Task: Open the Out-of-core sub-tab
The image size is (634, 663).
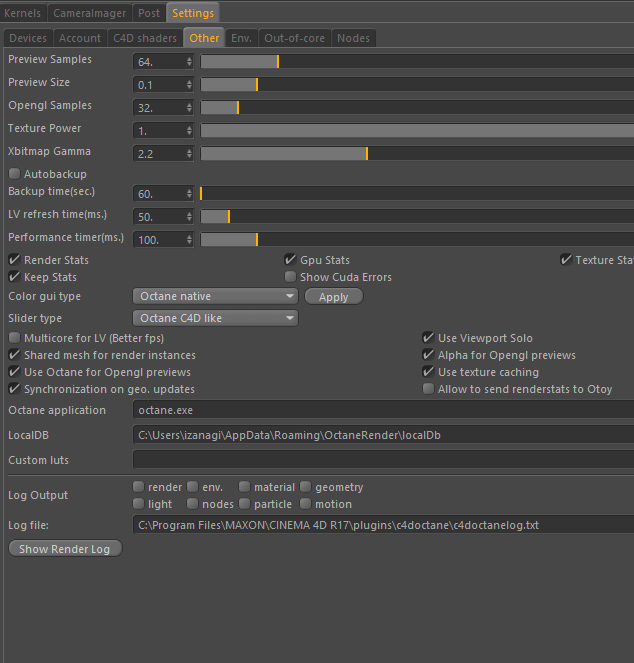Action: click(294, 38)
